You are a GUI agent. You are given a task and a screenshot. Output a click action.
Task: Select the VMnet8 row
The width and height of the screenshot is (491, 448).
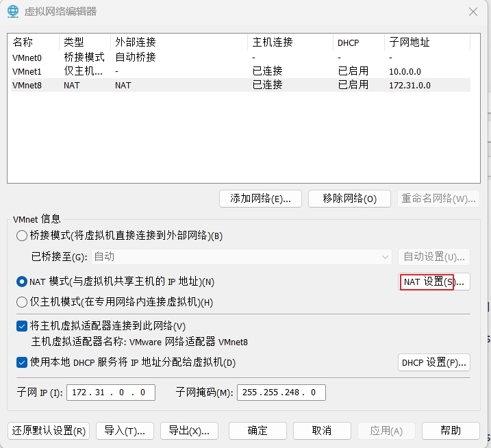point(240,85)
